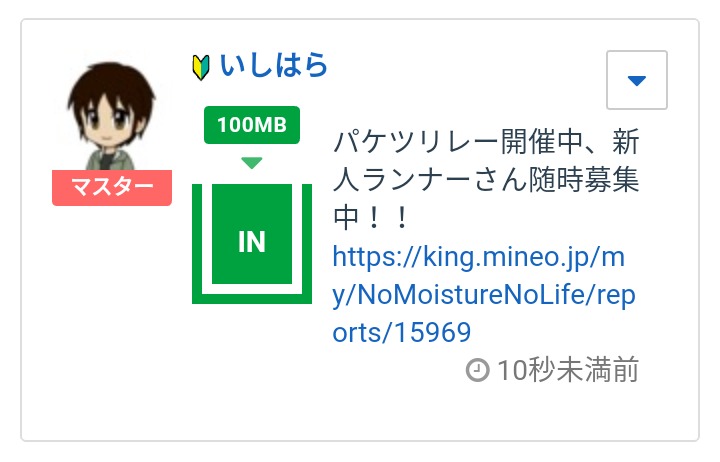The height and width of the screenshot is (462, 720).
Task: Click the green-yellow beginner mark icon
Action: tap(200, 68)
